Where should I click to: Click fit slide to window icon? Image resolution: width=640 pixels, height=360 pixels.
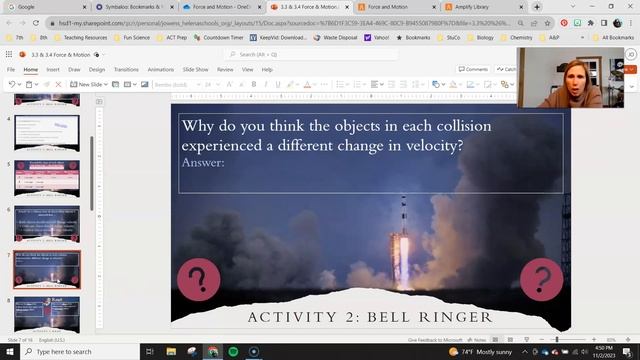pos(628,340)
